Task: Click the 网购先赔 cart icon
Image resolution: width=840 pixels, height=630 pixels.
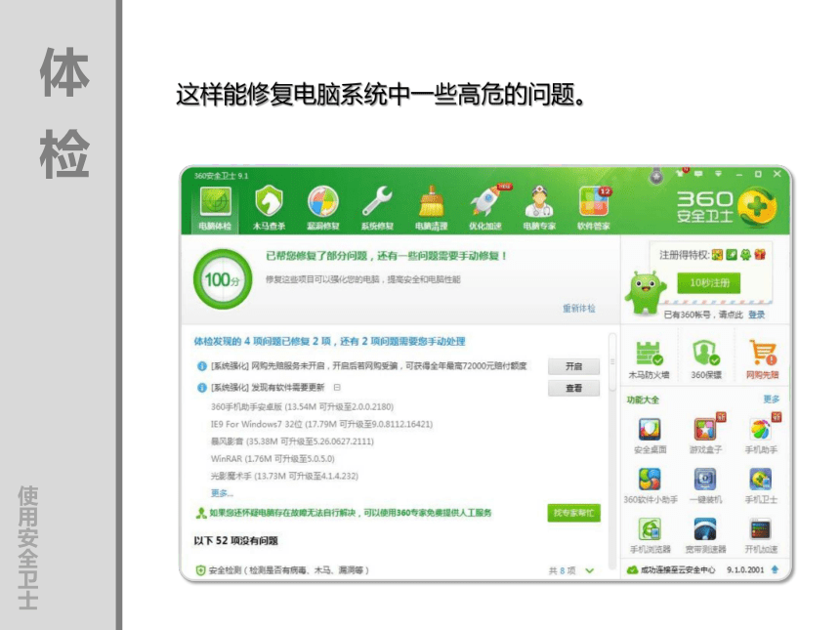Action: (x=762, y=354)
